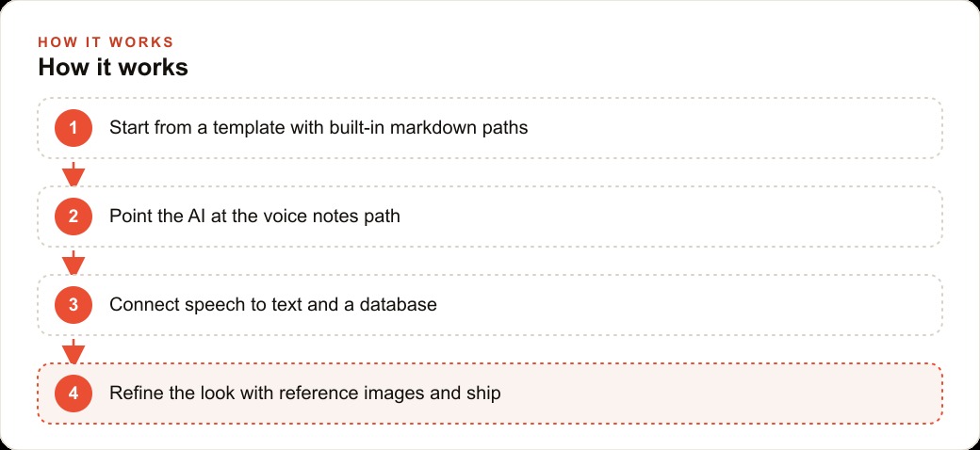Open 'Point the AI at the voice notes path'
The image size is (980, 450).
click(254, 216)
